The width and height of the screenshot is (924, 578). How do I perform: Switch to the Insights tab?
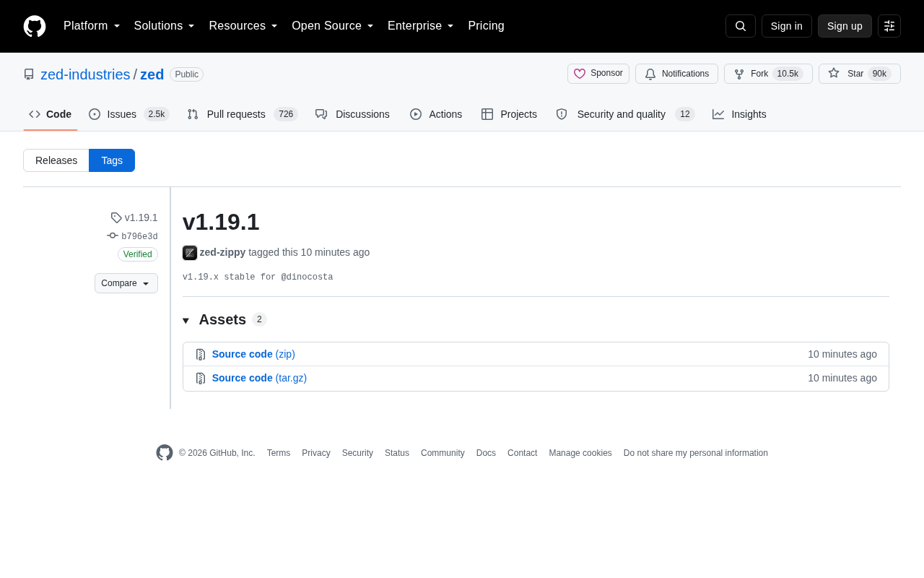[x=739, y=114]
